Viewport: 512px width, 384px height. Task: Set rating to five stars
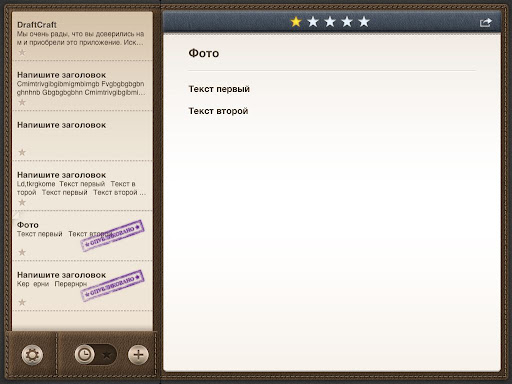pyautogui.click(x=364, y=22)
